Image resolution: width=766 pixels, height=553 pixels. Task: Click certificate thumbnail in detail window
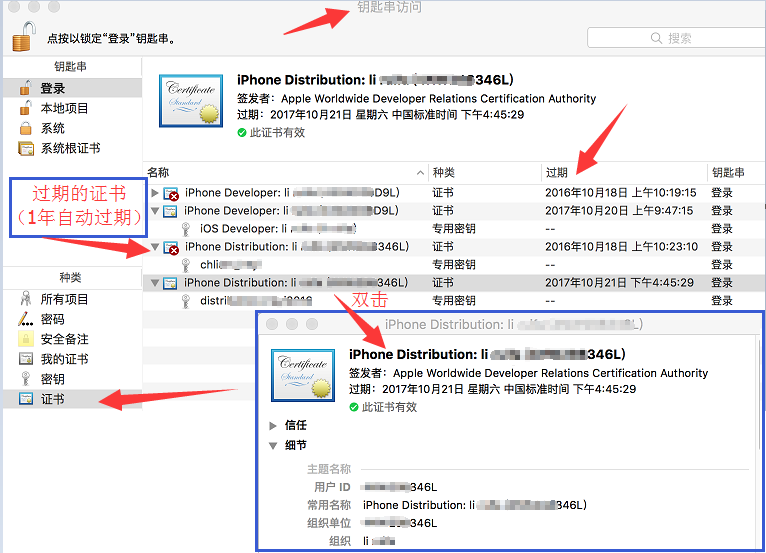pyautogui.click(x=303, y=375)
